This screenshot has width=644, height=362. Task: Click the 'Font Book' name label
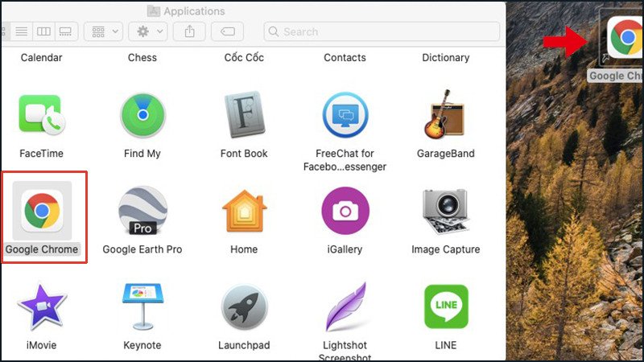point(244,154)
